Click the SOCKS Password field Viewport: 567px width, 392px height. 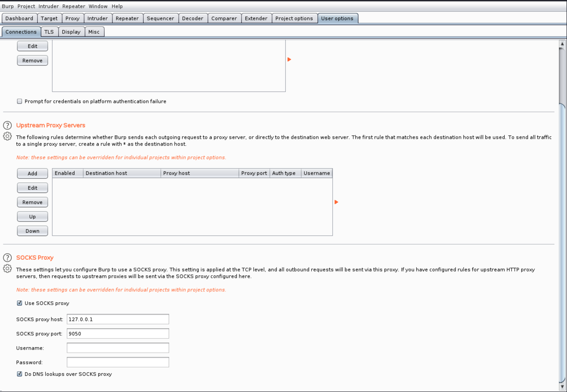(118, 362)
